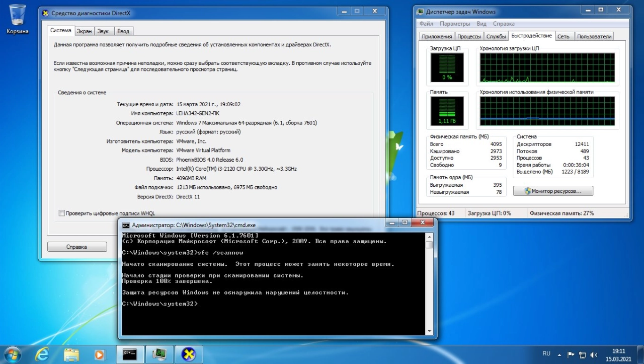Open the Вид menu in Task Manager
The height and width of the screenshot is (364, 644).
tap(481, 24)
